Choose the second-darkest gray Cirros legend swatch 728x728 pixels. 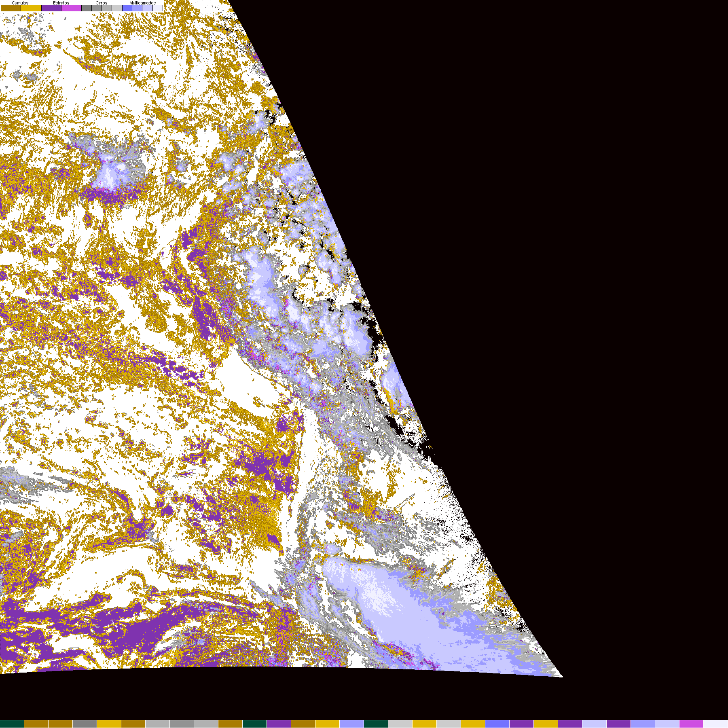coord(97,8)
